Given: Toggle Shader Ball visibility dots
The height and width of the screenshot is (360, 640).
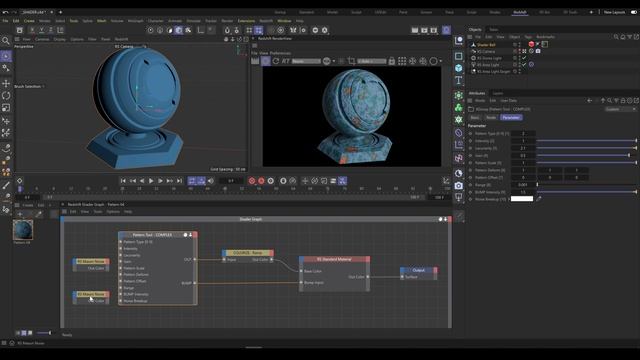Looking at the screenshot, I should pos(520,44).
